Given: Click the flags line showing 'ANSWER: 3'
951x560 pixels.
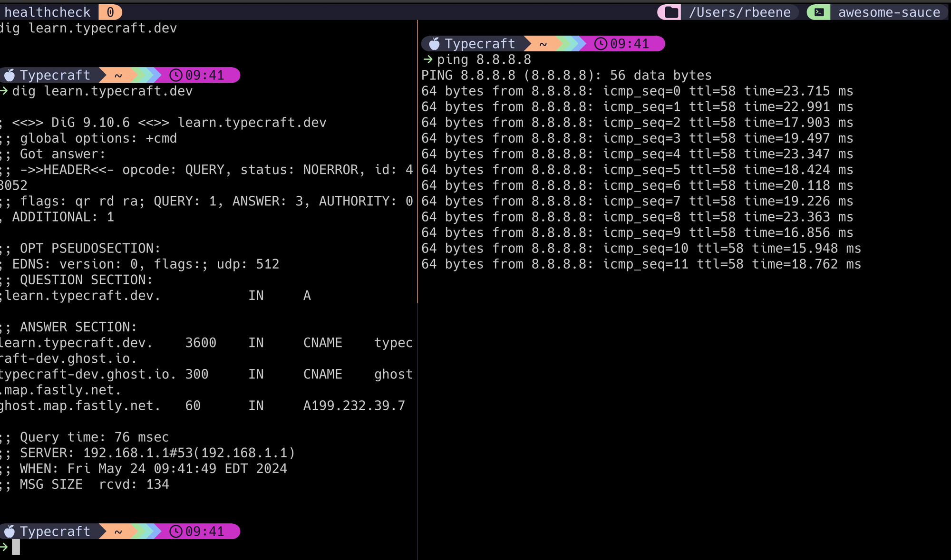Looking at the screenshot, I should click(206, 201).
